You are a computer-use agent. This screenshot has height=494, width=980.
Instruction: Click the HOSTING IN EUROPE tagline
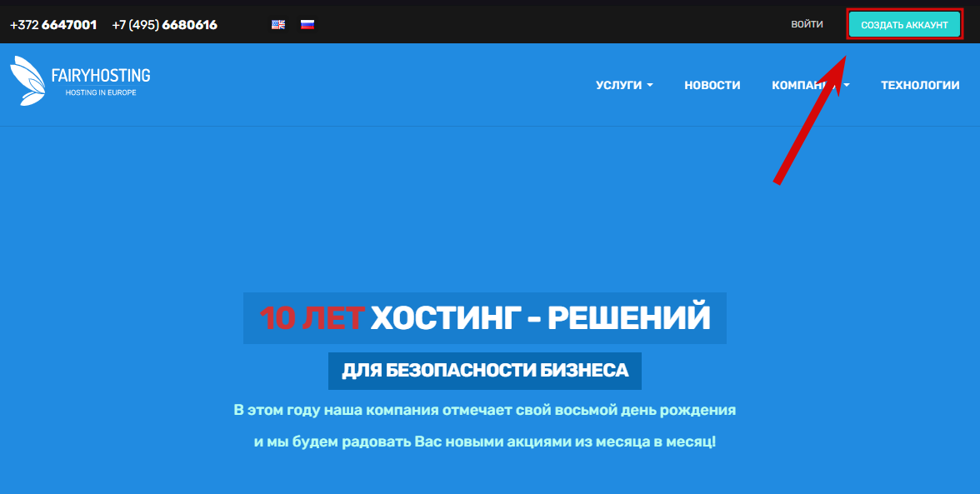pyautogui.click(x=101, y=92)
